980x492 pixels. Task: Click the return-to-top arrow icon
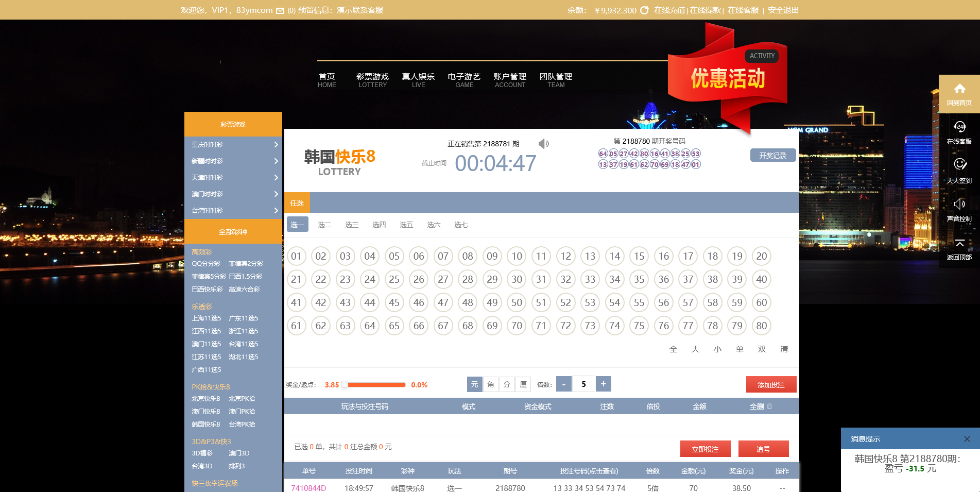coord(959,243)
